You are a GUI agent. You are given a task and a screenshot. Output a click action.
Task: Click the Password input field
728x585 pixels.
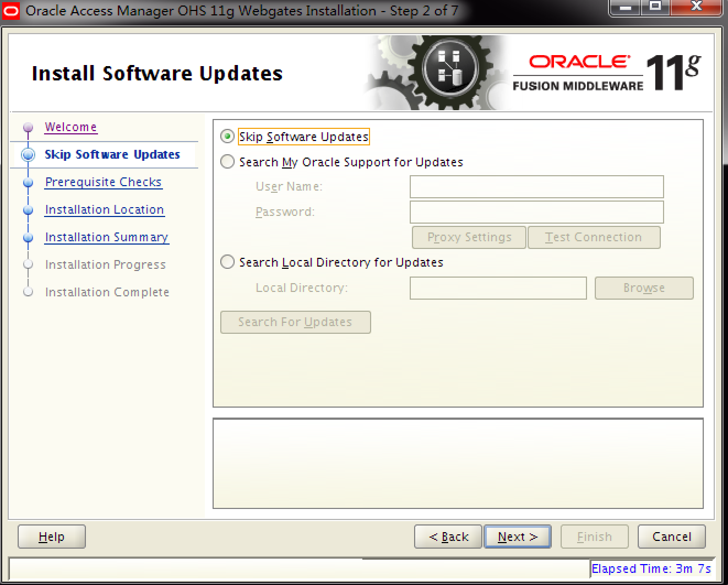pos(536,212)
